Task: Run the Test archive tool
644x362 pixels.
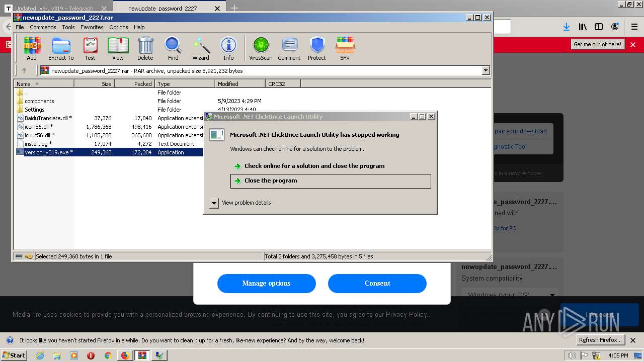Action: [x=90, y=49]
